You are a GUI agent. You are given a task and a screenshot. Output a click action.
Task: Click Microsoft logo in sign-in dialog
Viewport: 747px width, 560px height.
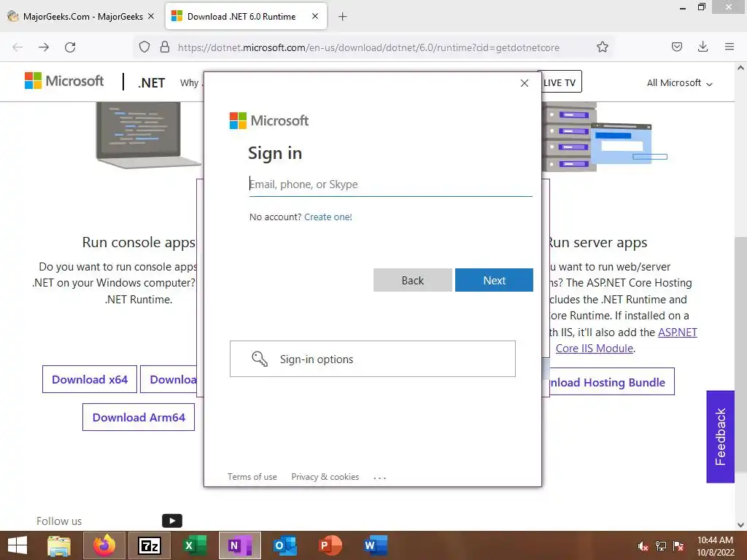point(269,120)
